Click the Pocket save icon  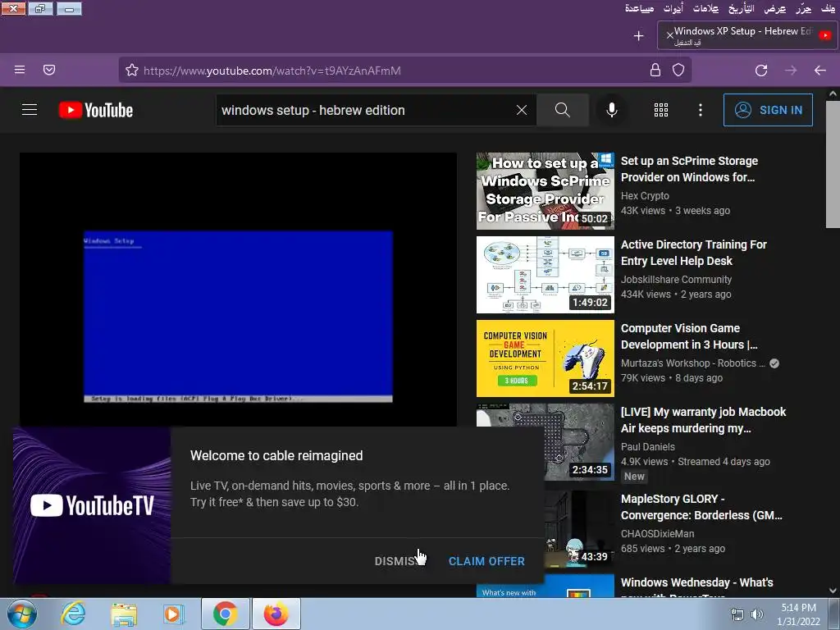(x=49, y=70)
